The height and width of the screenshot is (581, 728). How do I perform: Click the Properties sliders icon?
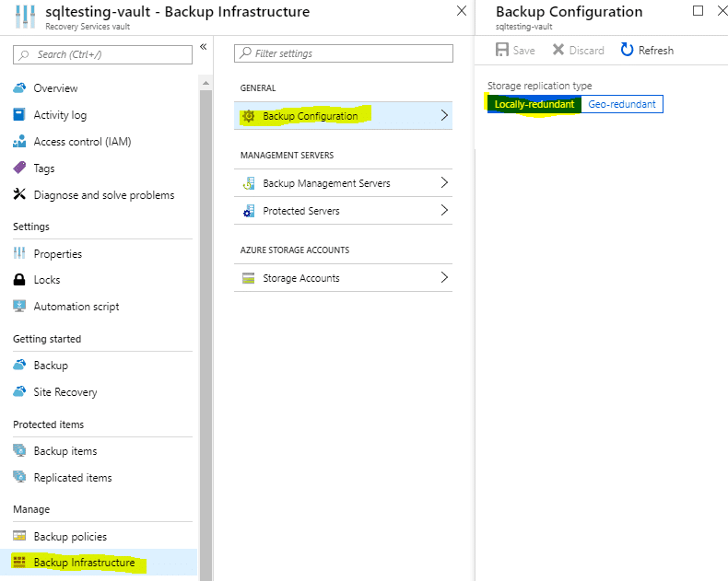(x=19, y=253)
